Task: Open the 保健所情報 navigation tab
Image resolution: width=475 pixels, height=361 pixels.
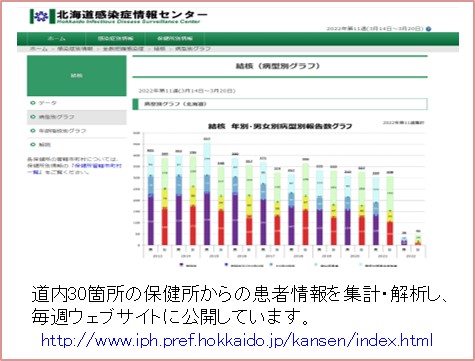Action: [x=175, y=38]
